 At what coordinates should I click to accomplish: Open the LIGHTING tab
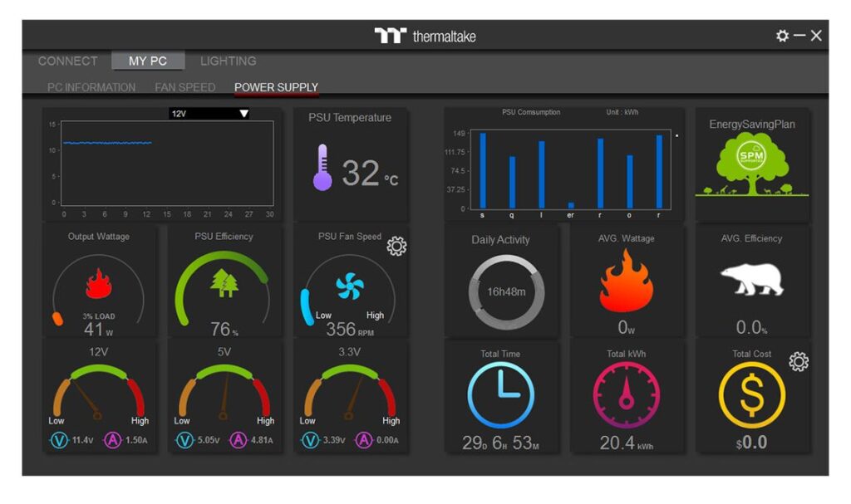(228, 61)
